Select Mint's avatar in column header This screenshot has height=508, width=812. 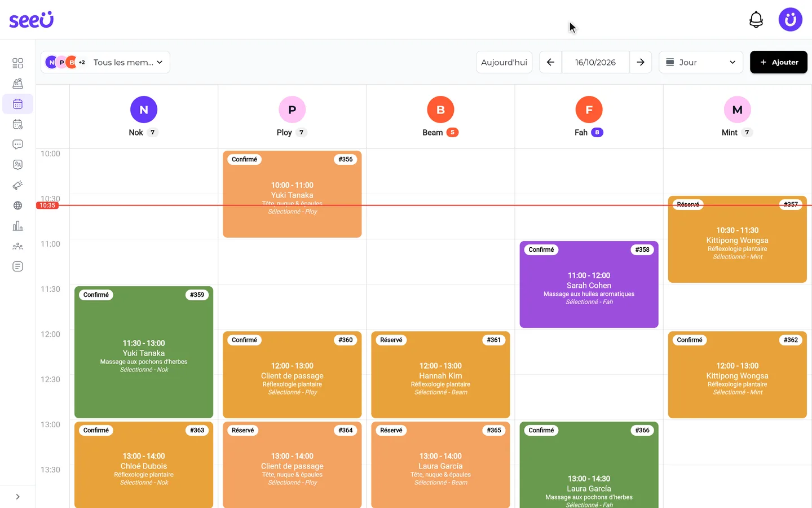[x=737, y=110]
